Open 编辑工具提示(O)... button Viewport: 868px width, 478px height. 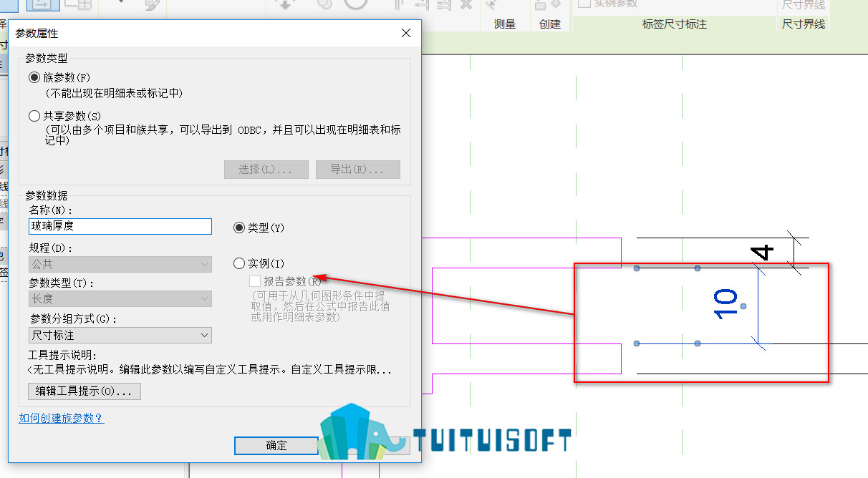(84, 391)
